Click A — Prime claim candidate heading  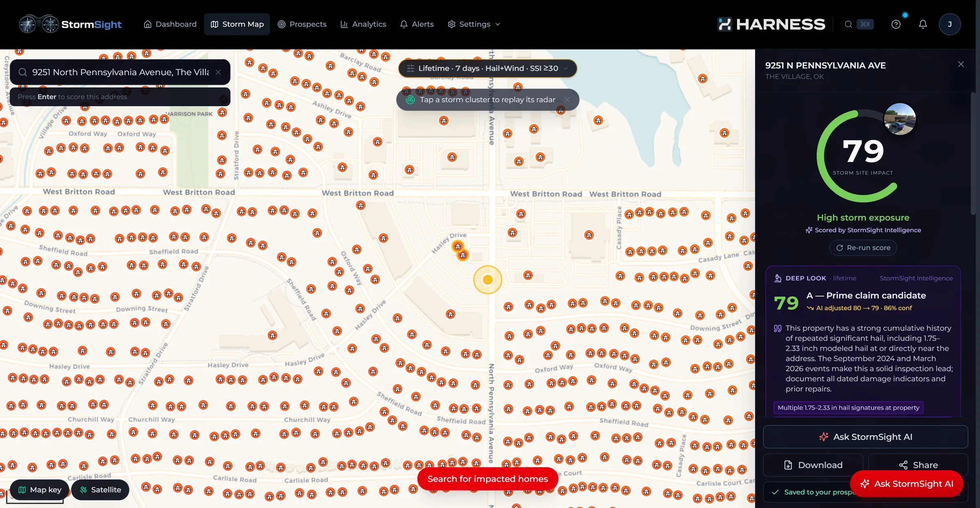tap(866, 295)
